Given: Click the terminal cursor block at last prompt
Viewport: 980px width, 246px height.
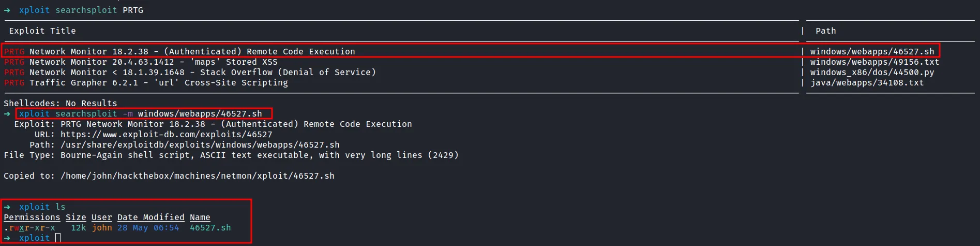Looking at the screenshot, I should pyautogui.click(x=58, y=238).
